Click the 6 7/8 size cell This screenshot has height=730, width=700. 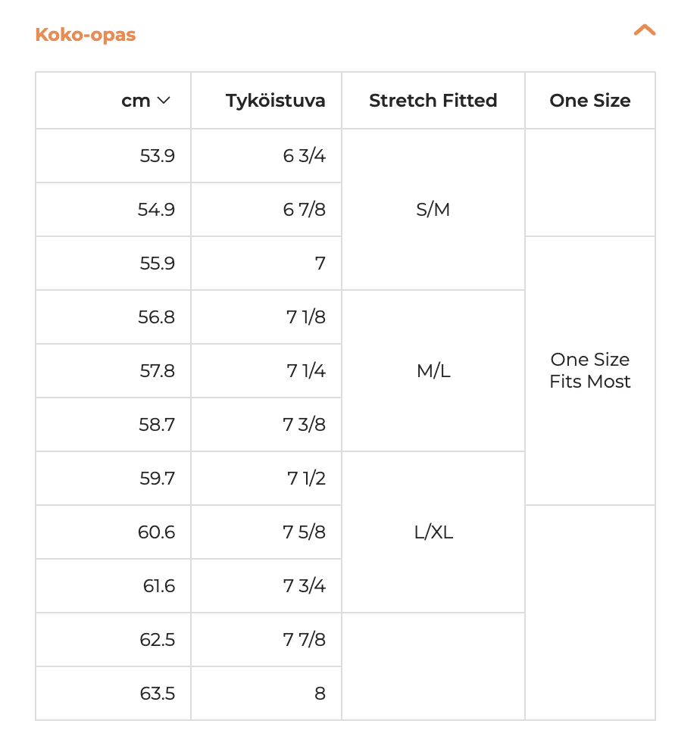pos(267,210)
